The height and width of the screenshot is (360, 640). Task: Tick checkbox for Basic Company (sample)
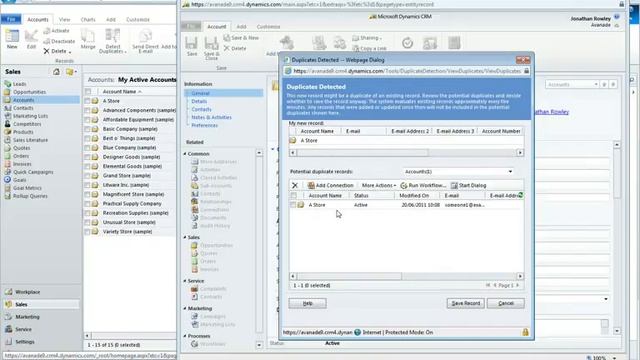87,129
